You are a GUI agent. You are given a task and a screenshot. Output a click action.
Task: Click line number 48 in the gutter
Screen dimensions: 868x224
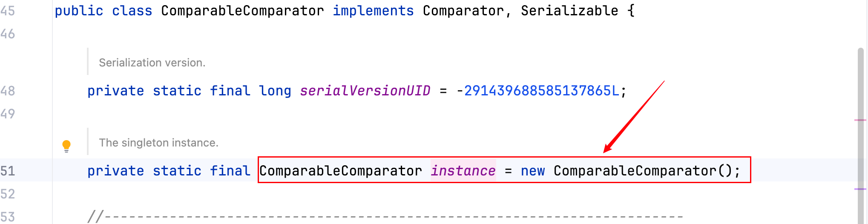8,91
